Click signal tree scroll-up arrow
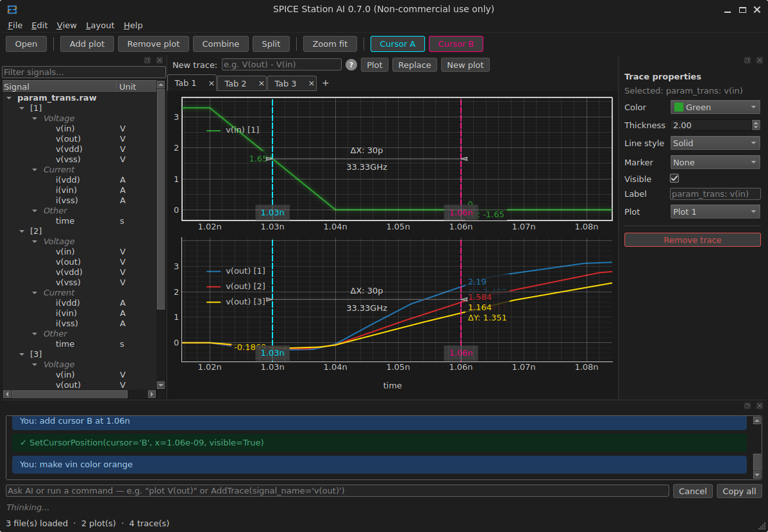This screenshot has width=768, height=532. [161, 85]
